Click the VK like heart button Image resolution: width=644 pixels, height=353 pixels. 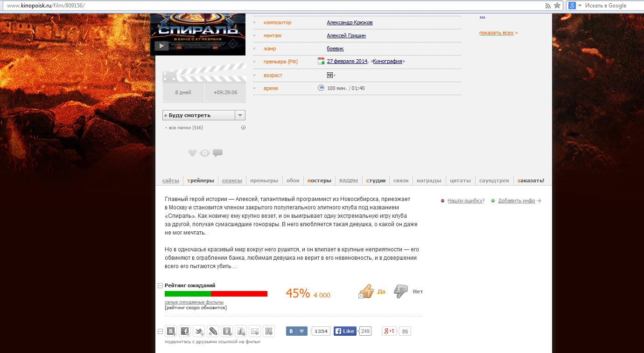click(297, 331)
